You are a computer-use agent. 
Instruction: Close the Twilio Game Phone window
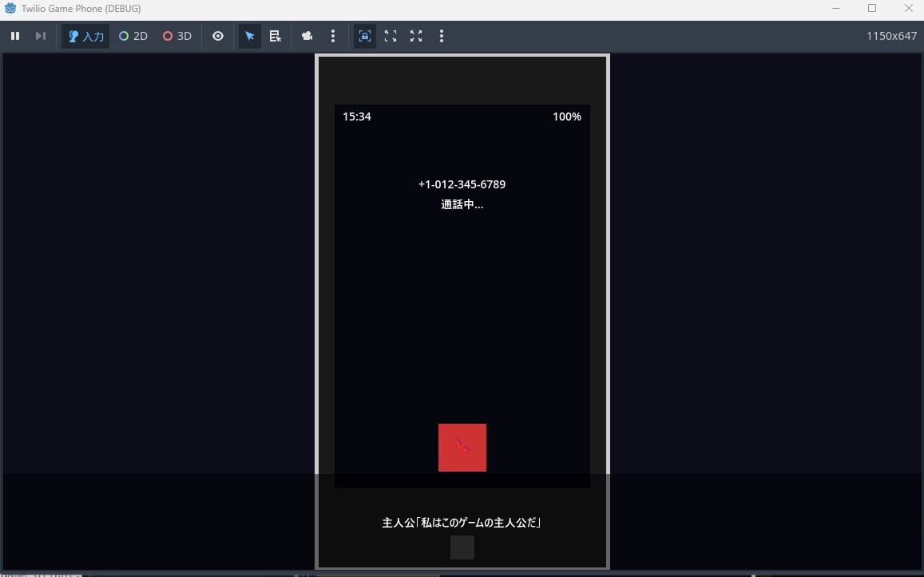[909, 8]
